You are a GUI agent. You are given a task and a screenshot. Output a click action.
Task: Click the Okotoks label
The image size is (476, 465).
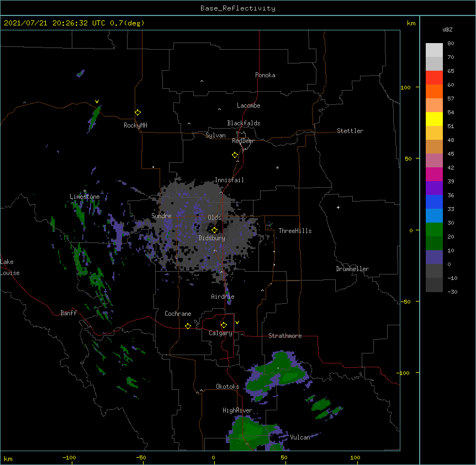(228, 387)
